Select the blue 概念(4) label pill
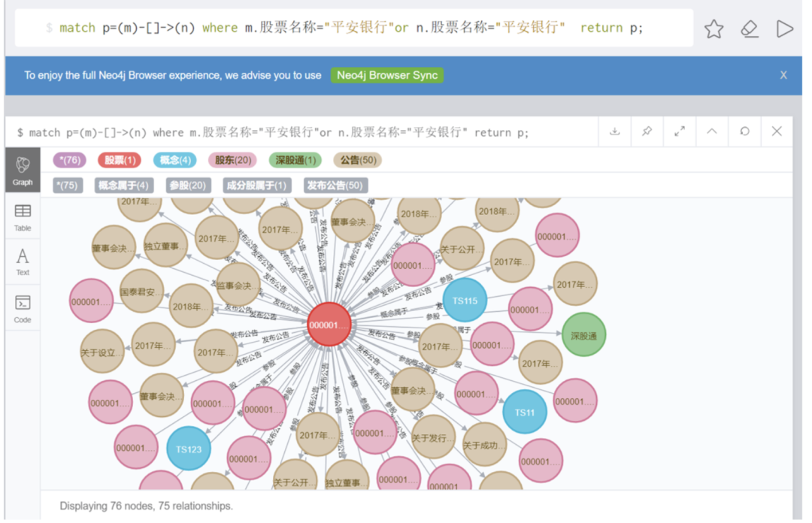This screenshot has width=812, height=523. (176, 160)
